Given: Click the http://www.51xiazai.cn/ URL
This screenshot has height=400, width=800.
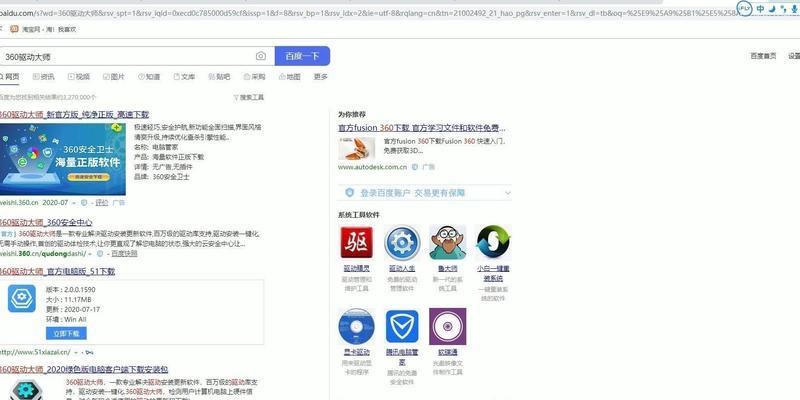Looking at the screenshot, I should click(34, 352).
